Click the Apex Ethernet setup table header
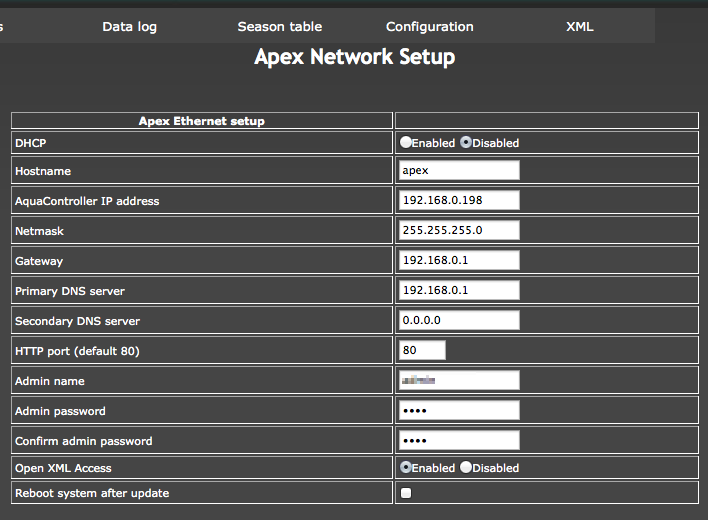Screen dimensions: 708x520 tap(202, 121)
